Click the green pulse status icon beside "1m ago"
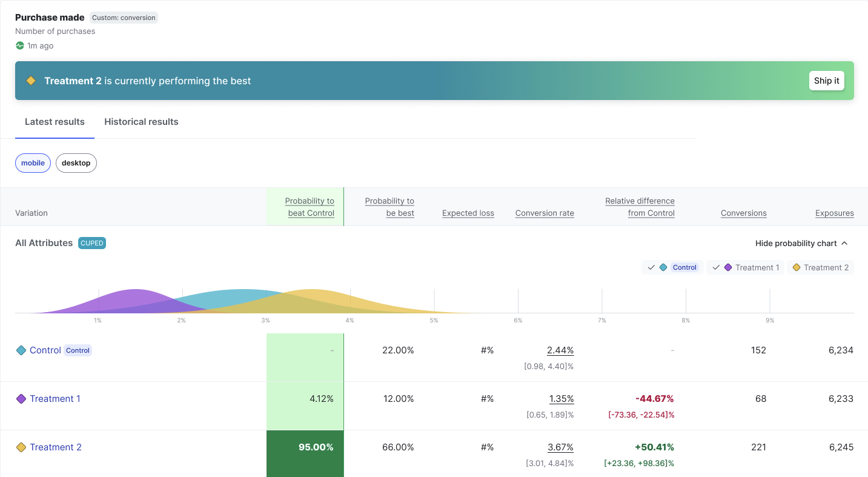The height and width of the screenshot is (477, 868). coord(19,45)
